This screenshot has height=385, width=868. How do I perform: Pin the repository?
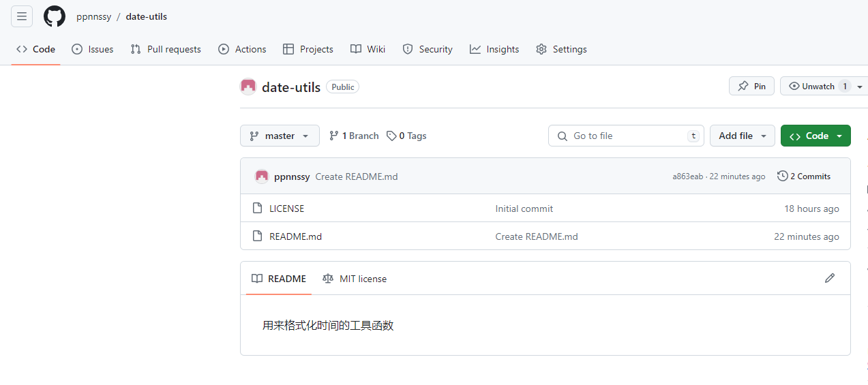click(x=751, y=87)
